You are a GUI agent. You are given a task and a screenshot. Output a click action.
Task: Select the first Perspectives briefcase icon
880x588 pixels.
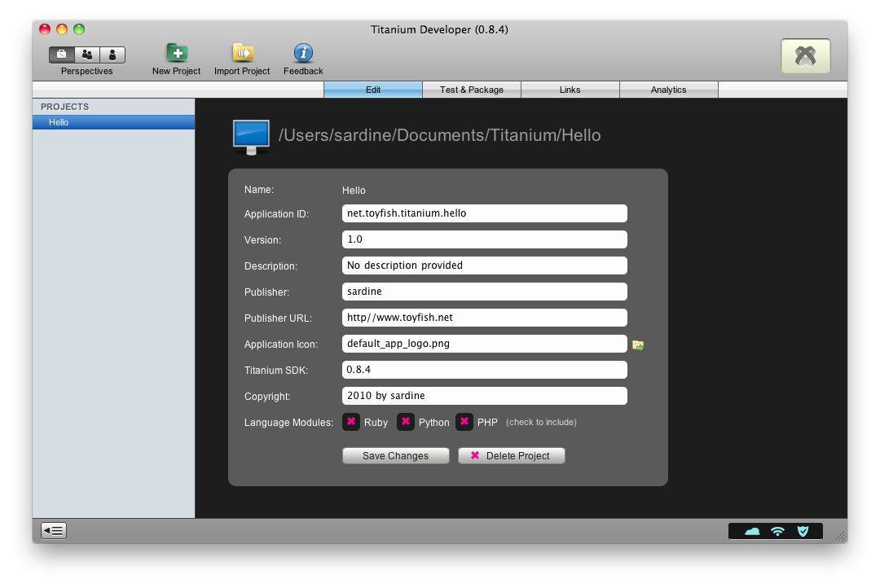pos(62,55)
